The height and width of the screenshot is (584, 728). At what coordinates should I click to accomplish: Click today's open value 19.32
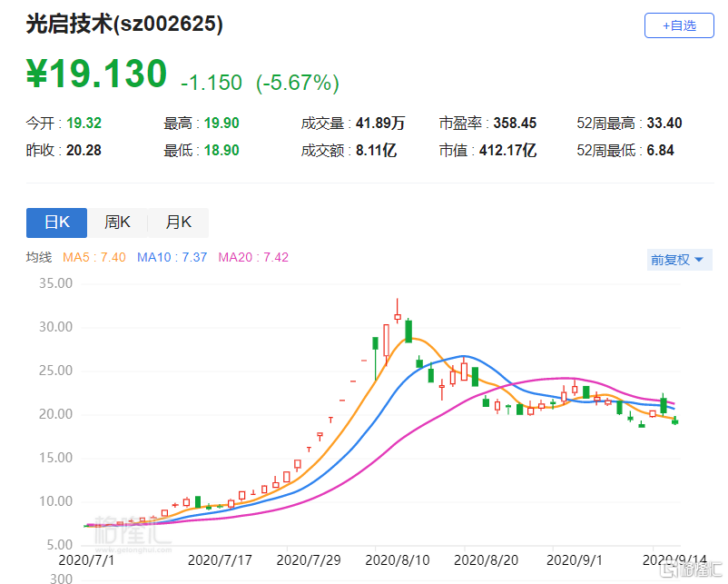(x=84, y=124)
